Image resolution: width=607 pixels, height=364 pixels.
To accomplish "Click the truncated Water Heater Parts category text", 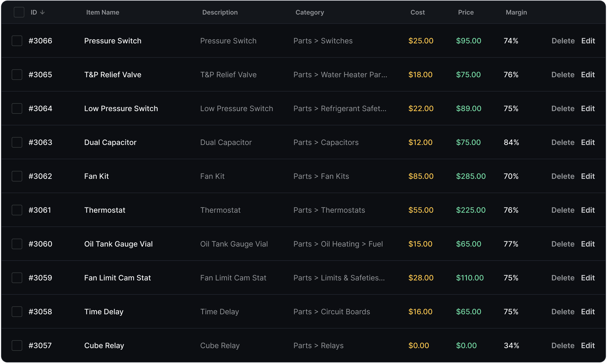I will pyautogui.click(x=340, y=75).
